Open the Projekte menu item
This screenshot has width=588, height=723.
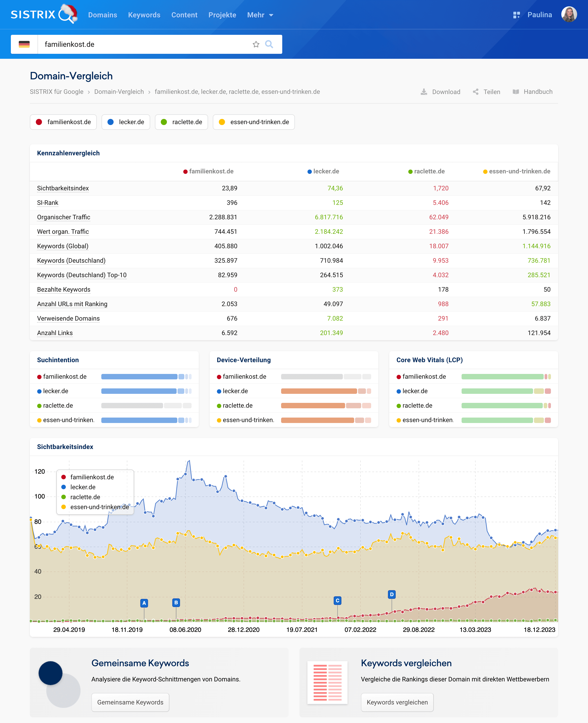click(x=222, y=15)
